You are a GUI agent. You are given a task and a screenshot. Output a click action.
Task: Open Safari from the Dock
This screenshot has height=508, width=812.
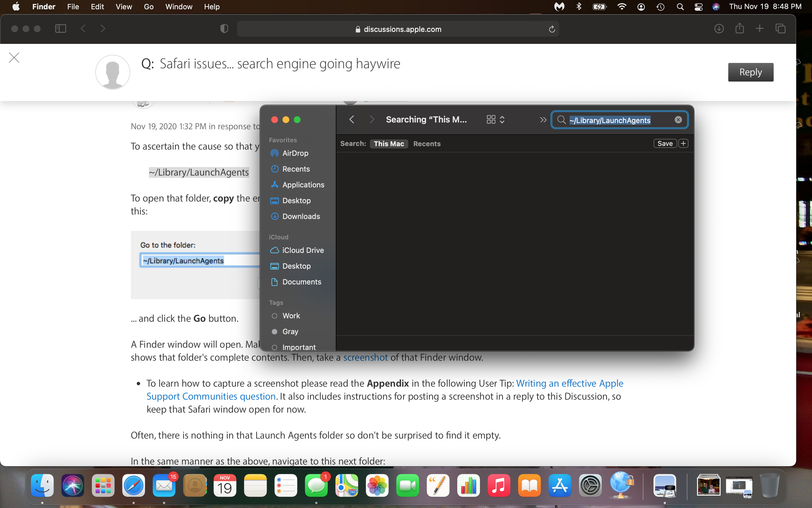[134, 485]
